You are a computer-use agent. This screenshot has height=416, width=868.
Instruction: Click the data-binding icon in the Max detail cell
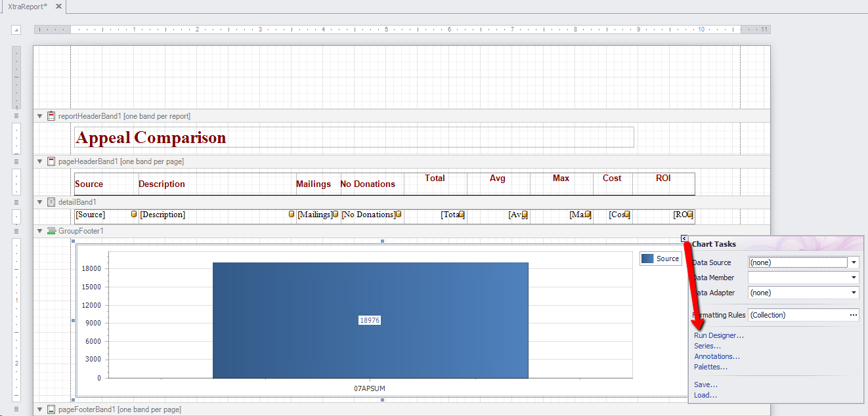588,215
